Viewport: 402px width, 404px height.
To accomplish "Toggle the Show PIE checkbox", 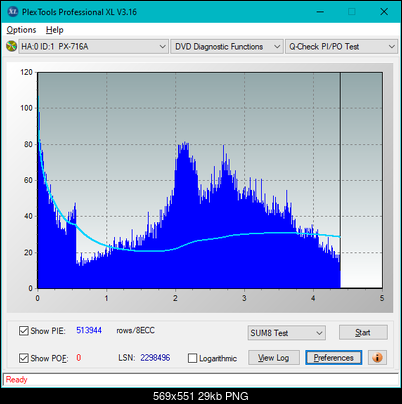I will (23, 331).
